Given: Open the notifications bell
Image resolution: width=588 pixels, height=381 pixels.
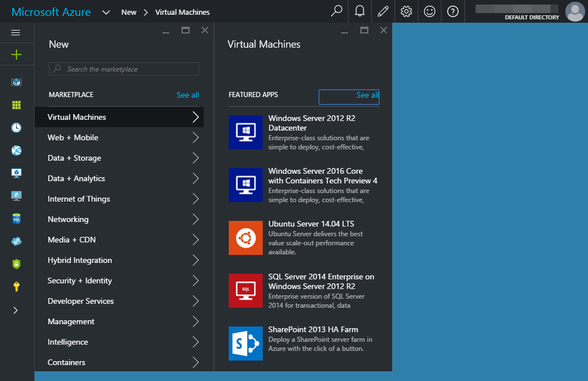Looking at the screenshot, I should (360, 11).
